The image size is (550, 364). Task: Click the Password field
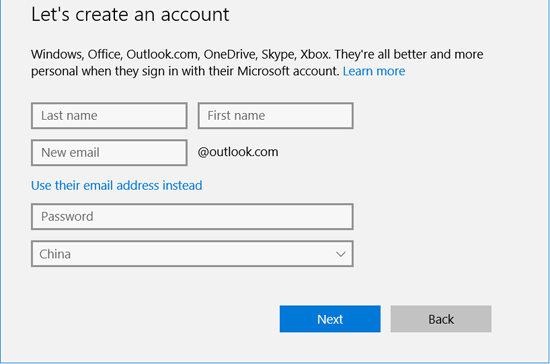[192, 217]
